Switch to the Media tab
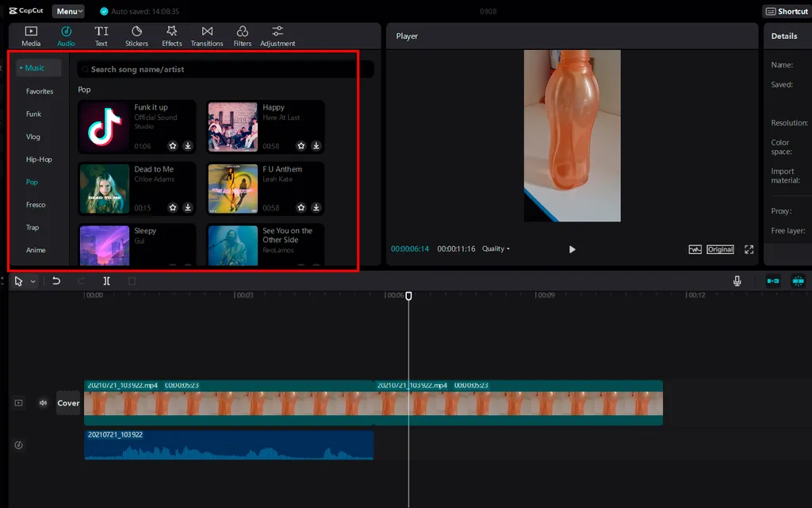The height and width of the screenshot is (508, 812). coord(31,37)
